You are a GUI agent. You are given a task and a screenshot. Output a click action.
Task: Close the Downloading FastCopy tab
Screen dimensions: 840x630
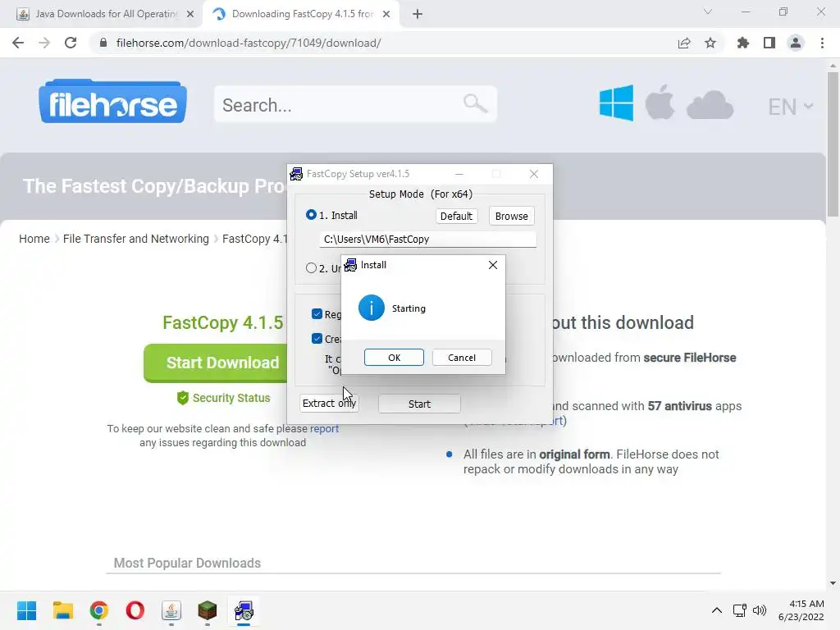coord(386,15)
